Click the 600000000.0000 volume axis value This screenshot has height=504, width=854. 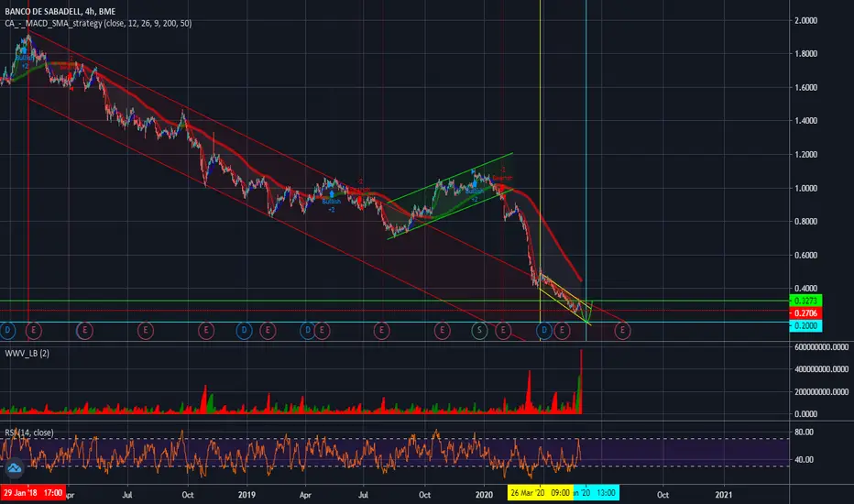(822, 347)
